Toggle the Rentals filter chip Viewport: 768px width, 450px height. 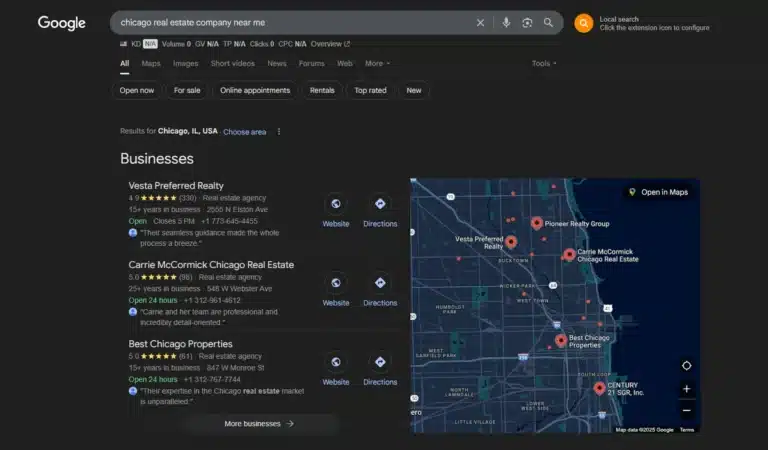click(322, 91)
